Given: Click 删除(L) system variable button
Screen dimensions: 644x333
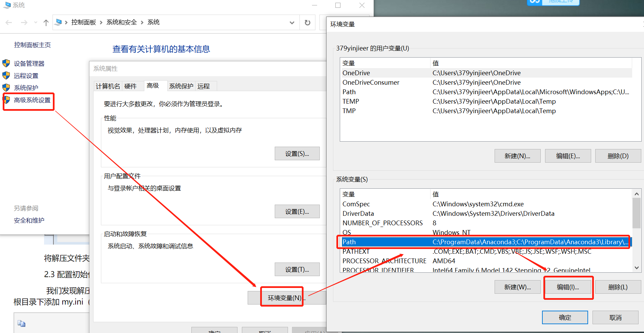Looking at the screenshot, I should pos(618,287).
